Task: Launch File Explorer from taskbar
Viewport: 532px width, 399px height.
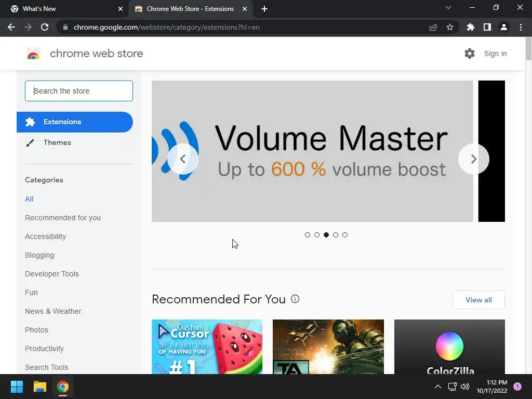Action: (x=39, y=387)
